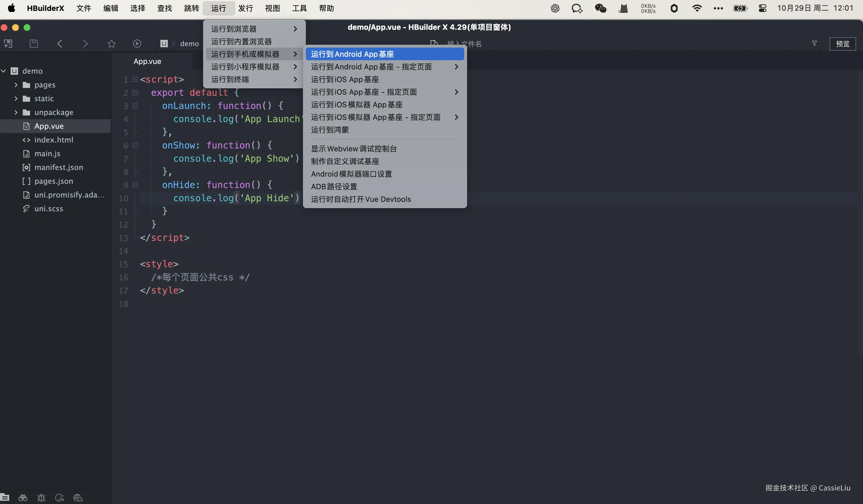The width and height of the screenshot is (863, 504).
Task: Collapse code fold marker on line 3
Action: click(135, 106)
